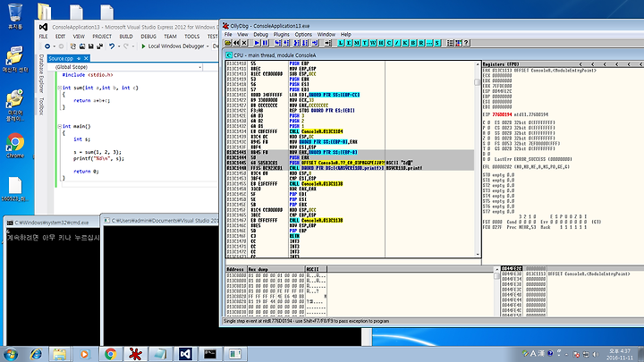Viewport: 644px width, 362px height.
Task: Click the OllyDbg help question mark icon
Action: [x=466, y=43]
